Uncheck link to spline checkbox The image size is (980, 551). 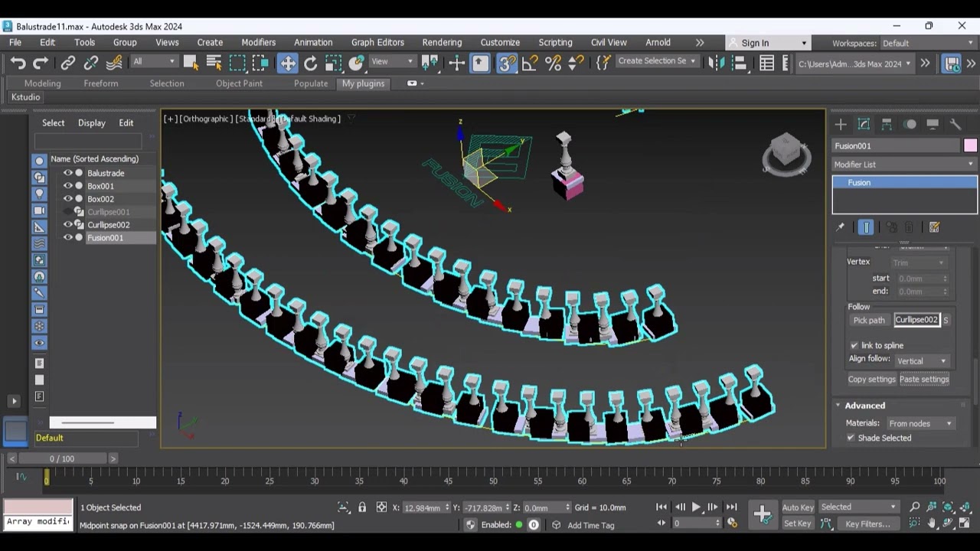point(854,345)
